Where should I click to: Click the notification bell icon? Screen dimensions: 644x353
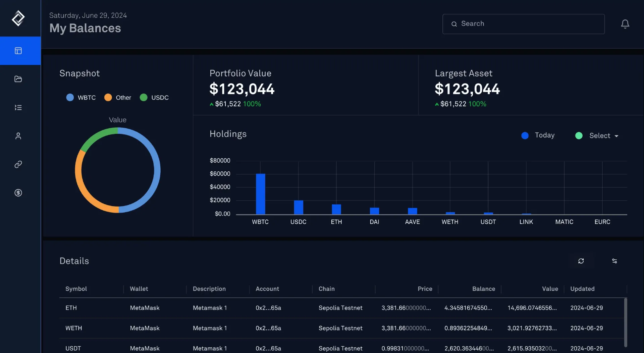point(625,24)
